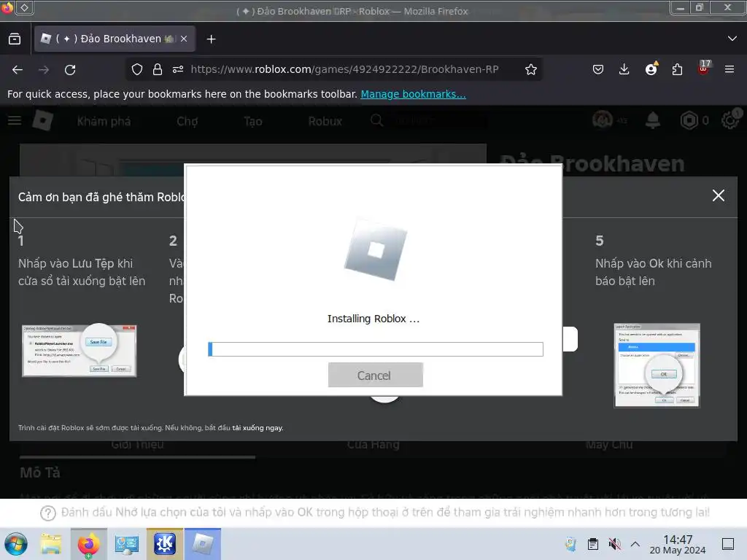Image resolution: width=747 pixels, height=560 pixels.
Task: Open Roblox notifications bell
Action: (653, 120)
